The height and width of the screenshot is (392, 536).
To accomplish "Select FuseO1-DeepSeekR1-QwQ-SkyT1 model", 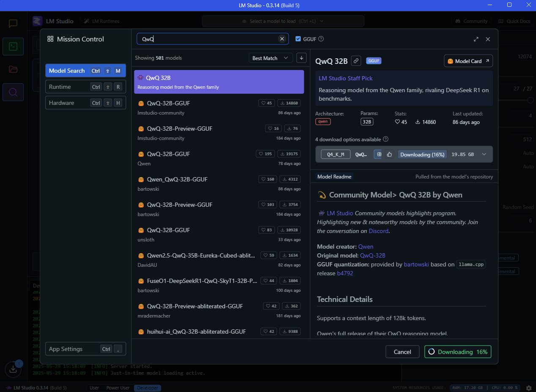I will [219, 285].
